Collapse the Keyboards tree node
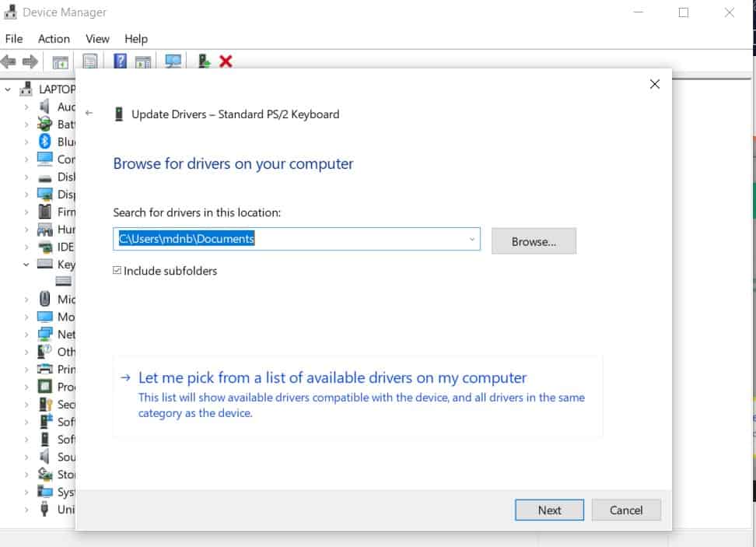This screenshot has height=547, width=756. [x=26, y=264]
